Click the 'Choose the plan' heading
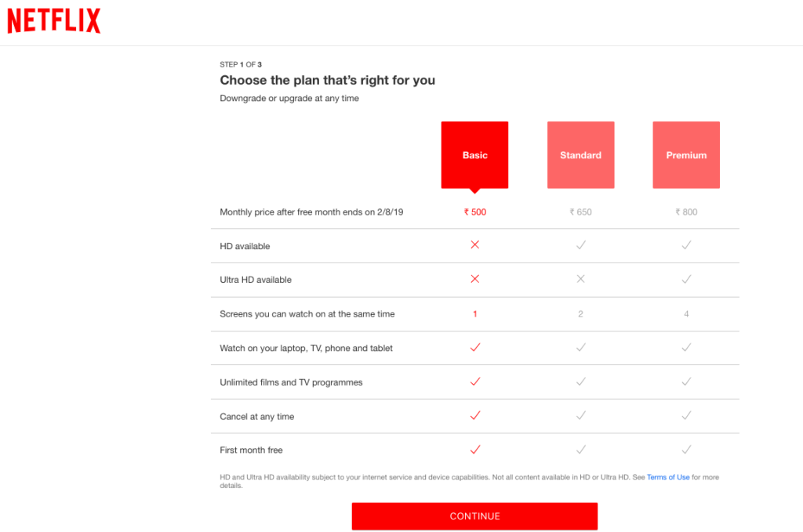This screenshot has height=532, width=803. 327,80
